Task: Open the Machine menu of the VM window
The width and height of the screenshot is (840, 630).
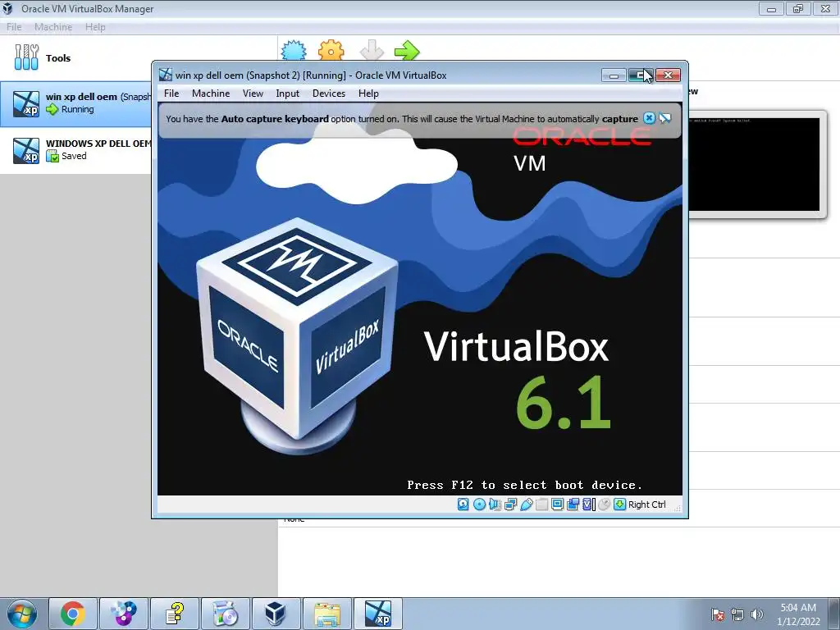Action: [211, 94]
